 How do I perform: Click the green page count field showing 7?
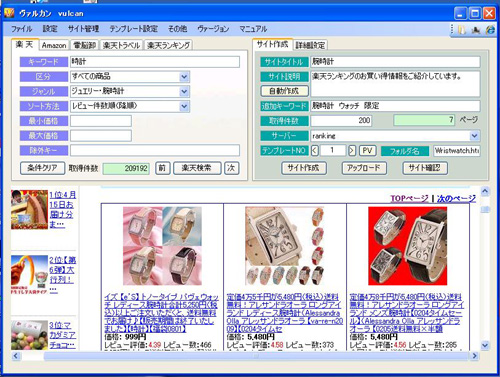tap(424, 120)
